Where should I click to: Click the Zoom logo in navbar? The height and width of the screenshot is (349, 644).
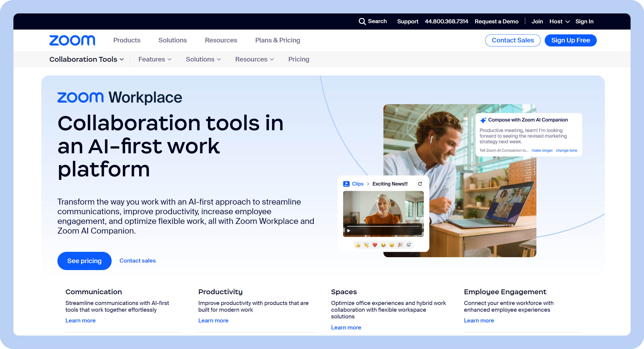click(72, 40)
